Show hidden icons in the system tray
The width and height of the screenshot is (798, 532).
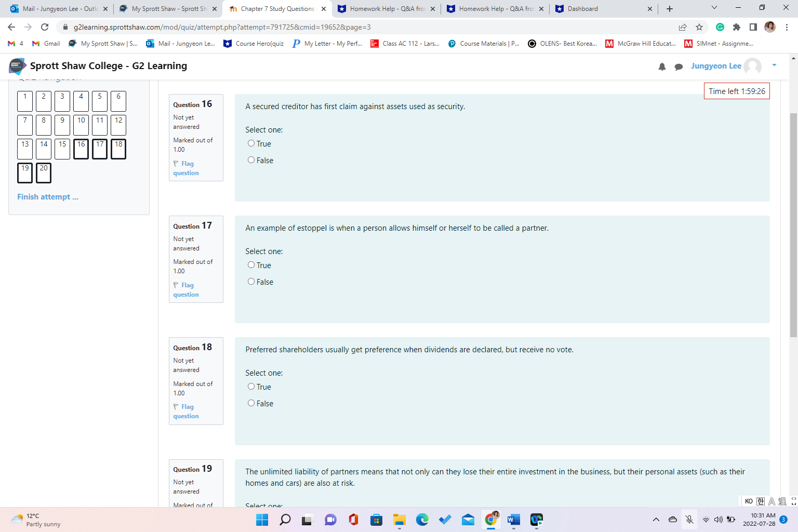tap(656, 520)
